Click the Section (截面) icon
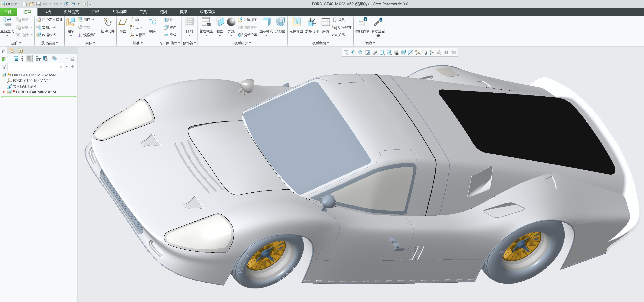Screen dimensions: 644x302 [220, 22]
